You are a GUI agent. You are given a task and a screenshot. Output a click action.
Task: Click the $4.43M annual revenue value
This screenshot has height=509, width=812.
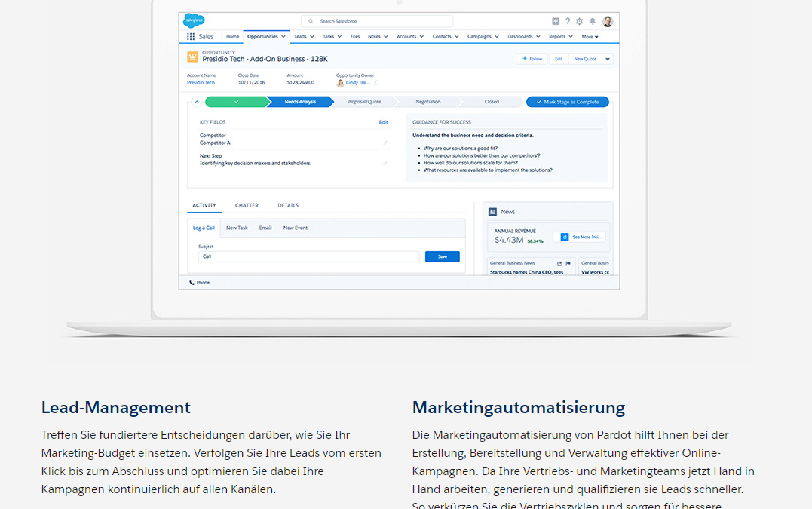point(509,241)
